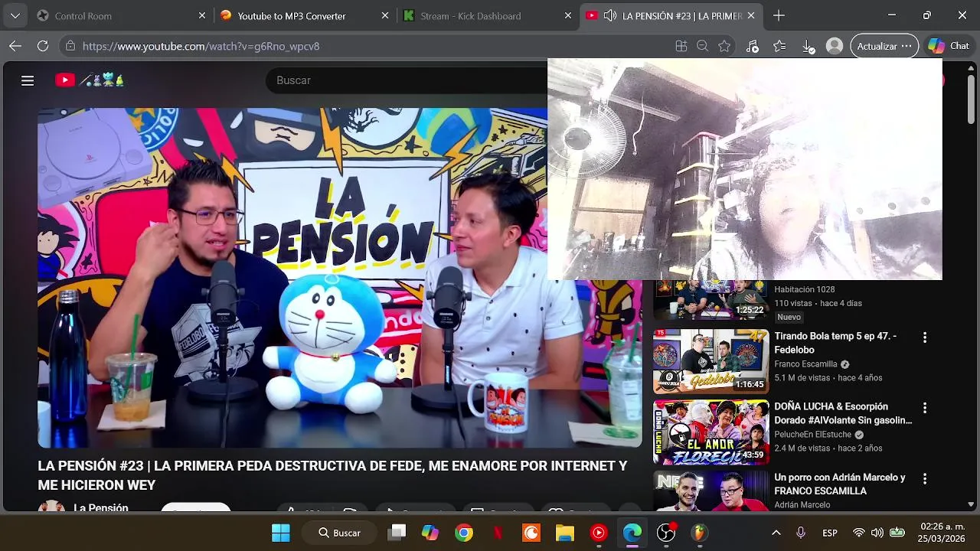Visit the Franco Escamilla channel link
This screenshot has height=551, width=980.
coord(805,364)
